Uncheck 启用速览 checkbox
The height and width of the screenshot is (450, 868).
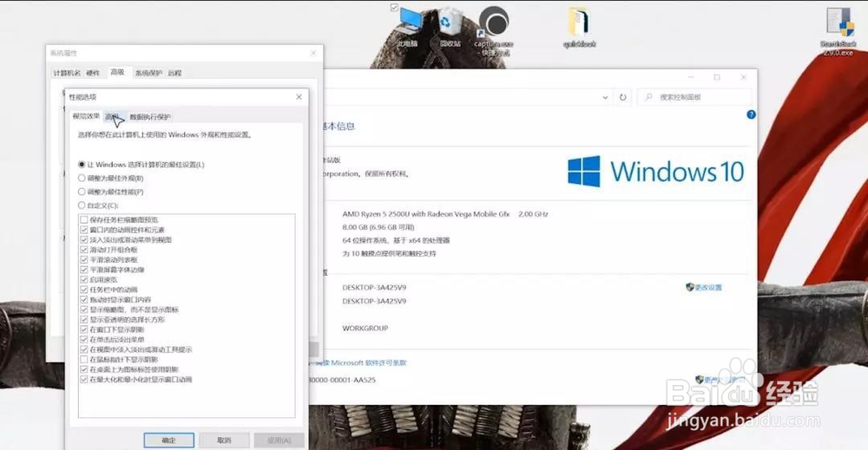point(84,280)
